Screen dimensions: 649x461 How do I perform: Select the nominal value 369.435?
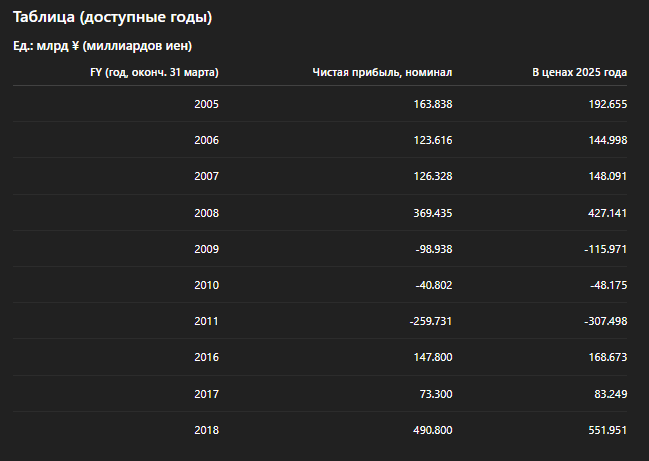[431, 213]
